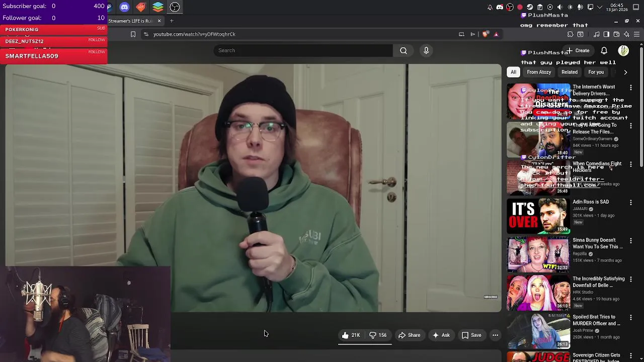Open the media control music-note icon

(596, 34)
